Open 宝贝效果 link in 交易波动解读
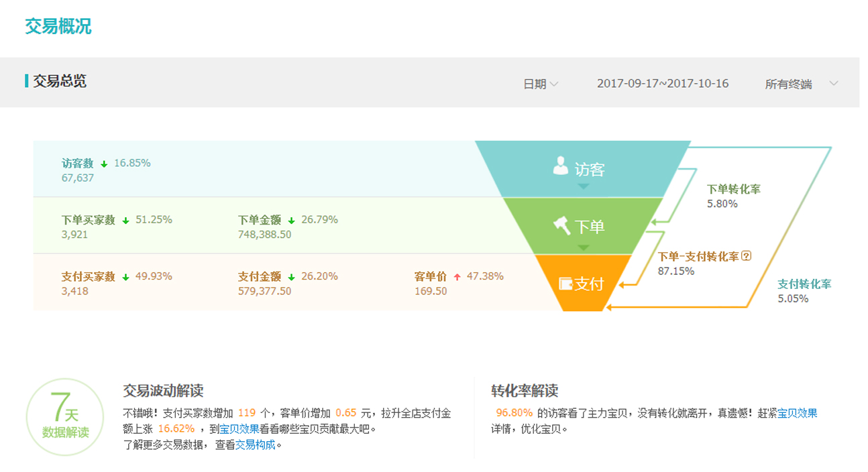 click(x=239, y=429)
